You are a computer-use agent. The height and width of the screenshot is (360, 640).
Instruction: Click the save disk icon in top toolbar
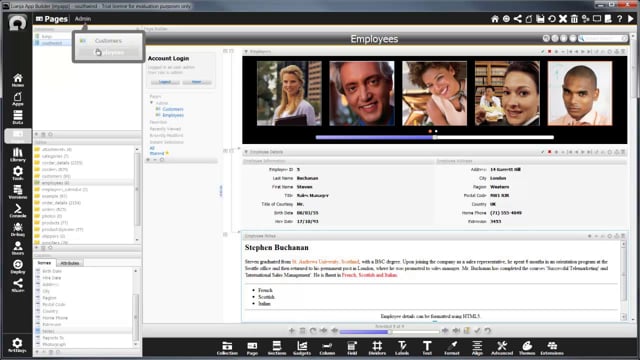[540, 19]
